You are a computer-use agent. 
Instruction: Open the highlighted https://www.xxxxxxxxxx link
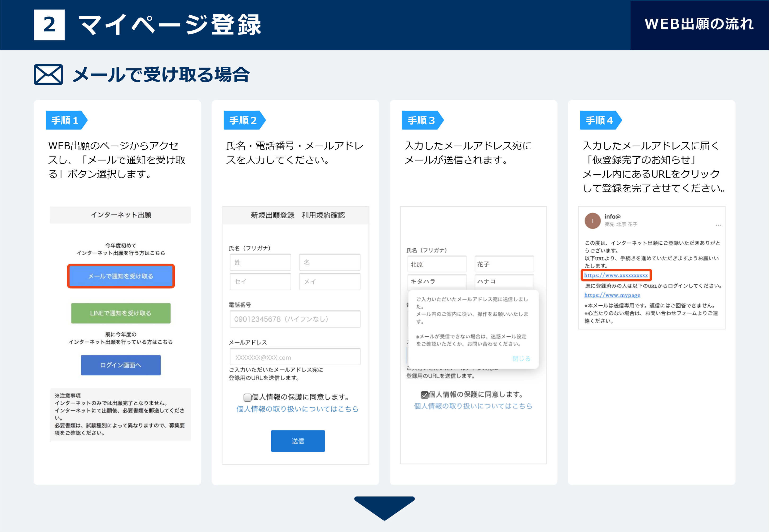pos(616,275)
